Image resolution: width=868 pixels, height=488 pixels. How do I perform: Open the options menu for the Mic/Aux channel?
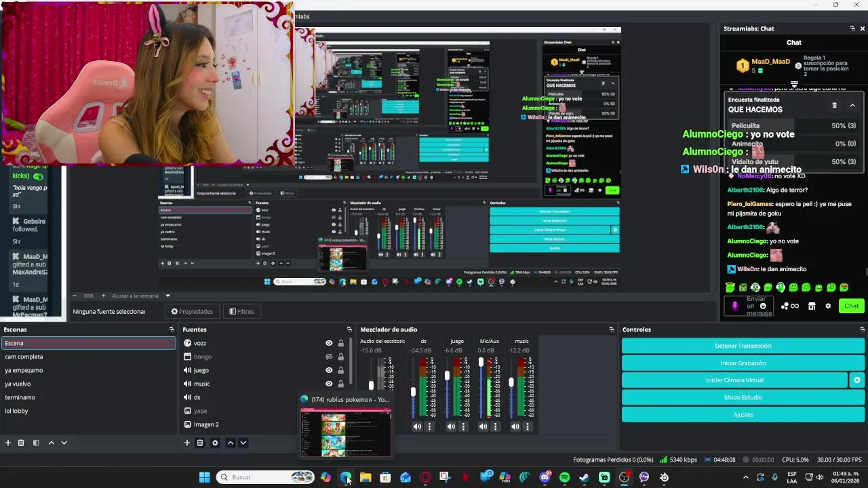495,426
